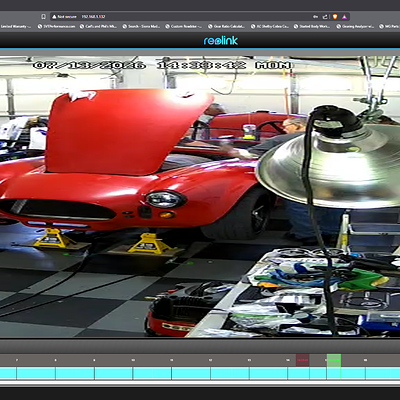This screenshot has height=400, width=400.
Task: Open the AC Shelby Cobra bookmark
Action: 269,26
